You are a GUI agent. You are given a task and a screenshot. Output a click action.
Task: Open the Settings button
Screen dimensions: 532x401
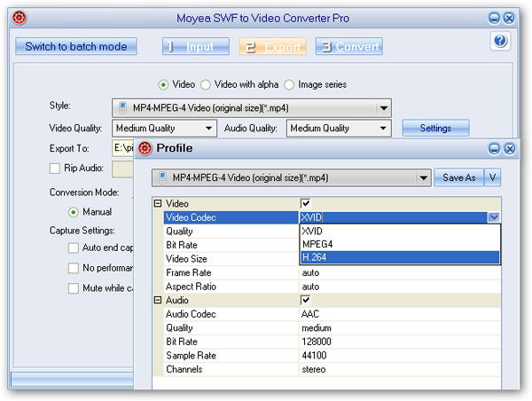[x=435, y=128]
